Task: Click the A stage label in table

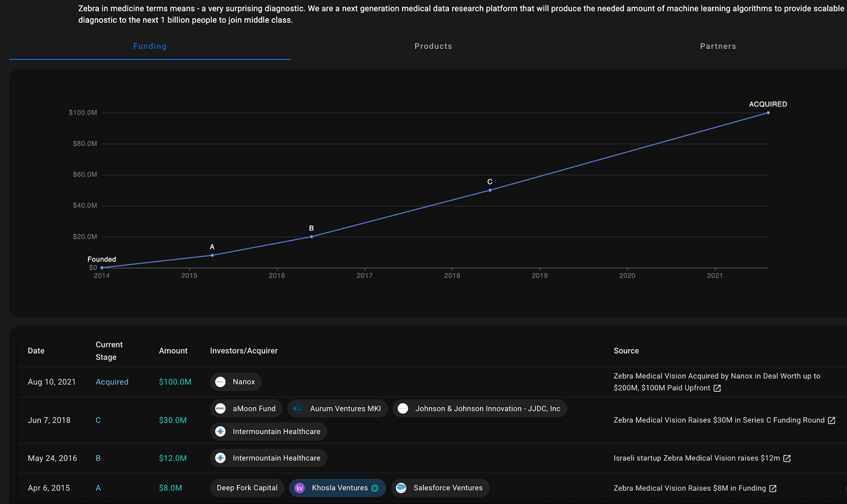Action: (98, 488)
